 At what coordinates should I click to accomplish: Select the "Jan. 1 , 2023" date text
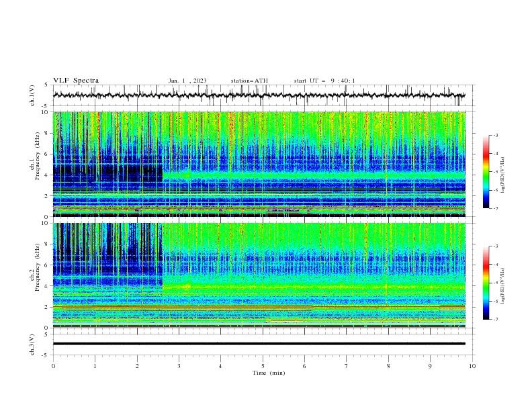[x=187, y=81]
